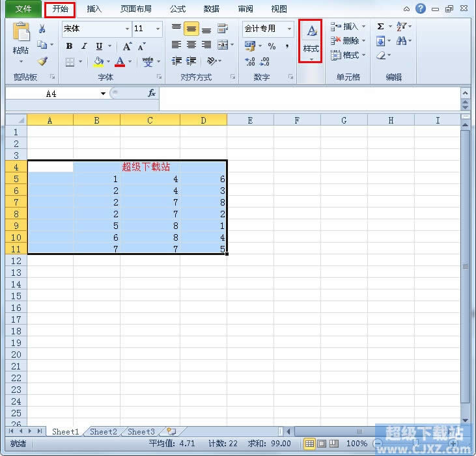This screenshot has width=476, height=456.
Task: Align text right
Action: pyautogui.click(x=206, y=45)
